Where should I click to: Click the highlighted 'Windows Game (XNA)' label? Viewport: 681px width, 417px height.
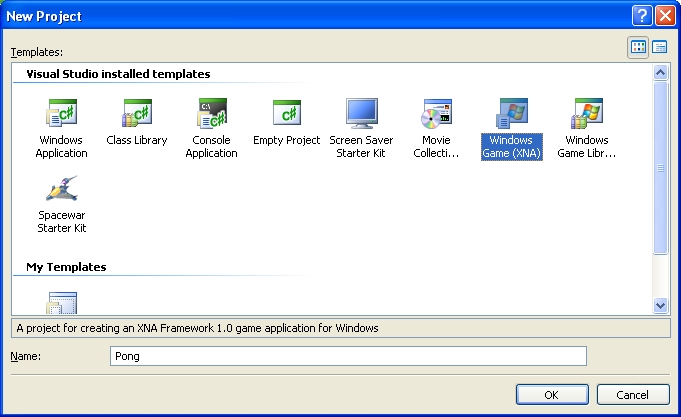click(512, 147)
